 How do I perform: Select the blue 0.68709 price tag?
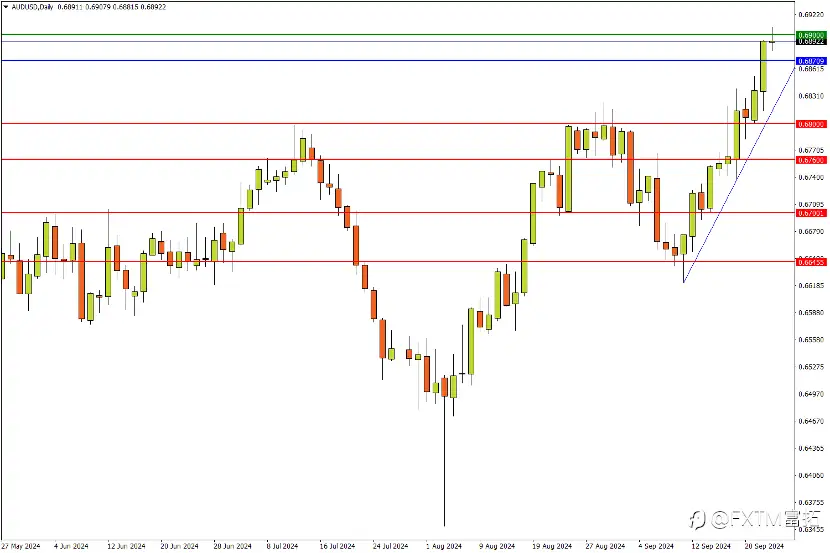pos(811,61)
